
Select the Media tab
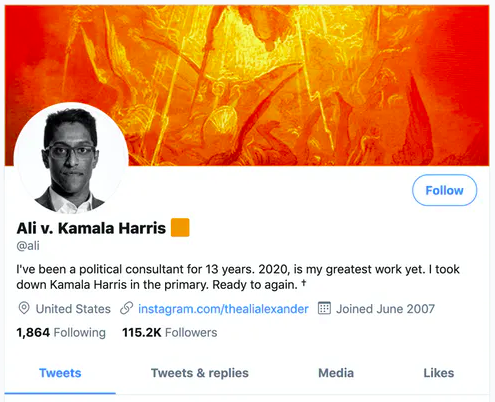pos(336,373)
